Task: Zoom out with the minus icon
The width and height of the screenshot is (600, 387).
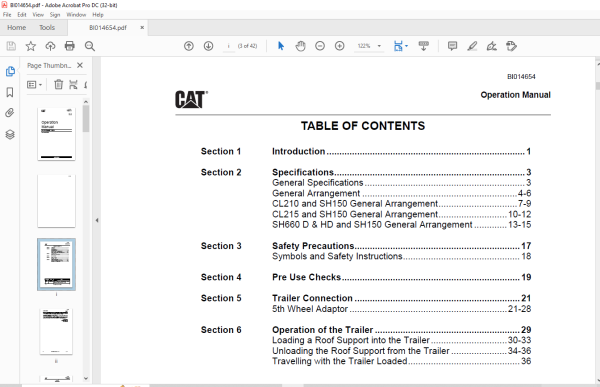Action: 320,46
